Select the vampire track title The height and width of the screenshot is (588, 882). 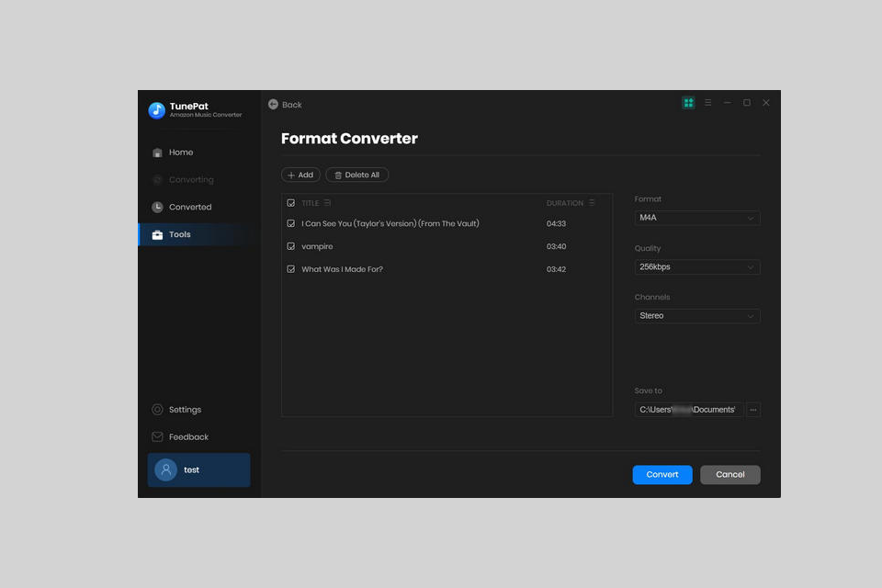317,246
